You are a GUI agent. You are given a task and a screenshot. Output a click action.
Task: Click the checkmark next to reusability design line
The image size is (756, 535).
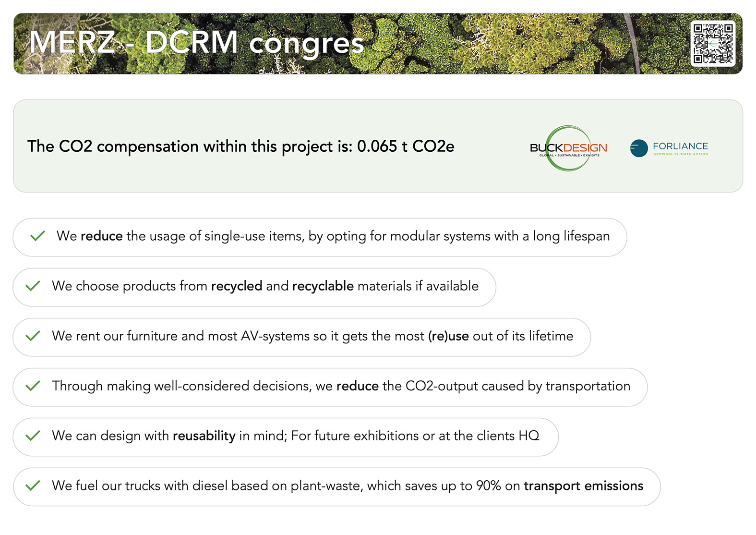(x=33, y=436)
